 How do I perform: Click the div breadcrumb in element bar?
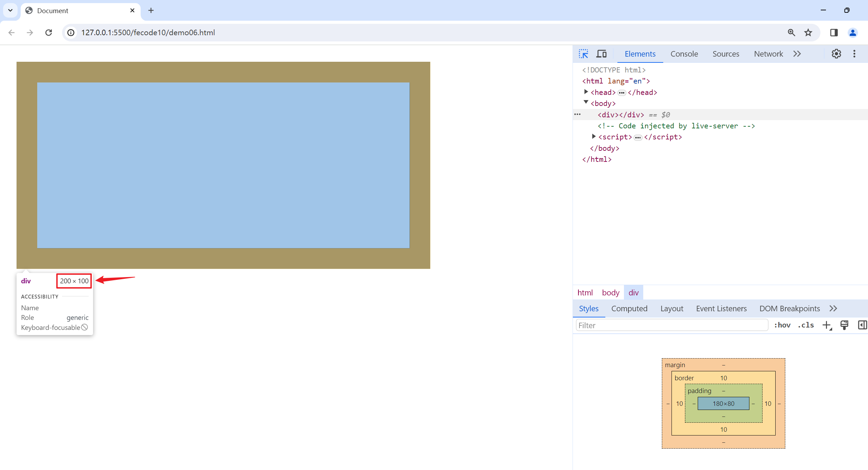pyautogui.click(x=634, y=292)
